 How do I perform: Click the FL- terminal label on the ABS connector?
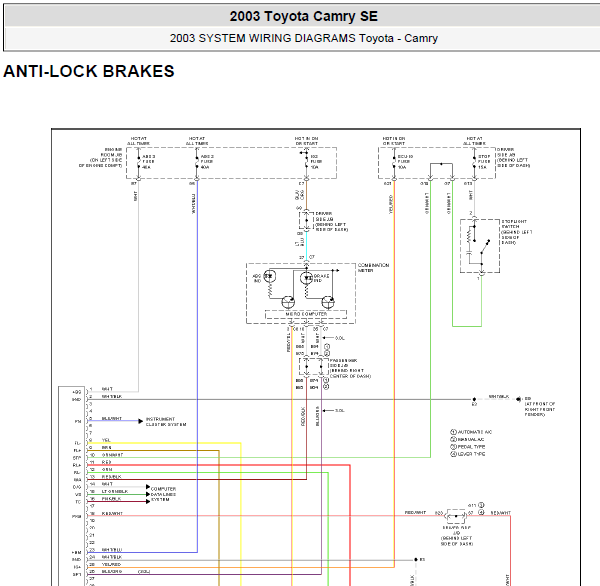coord(77,443)
